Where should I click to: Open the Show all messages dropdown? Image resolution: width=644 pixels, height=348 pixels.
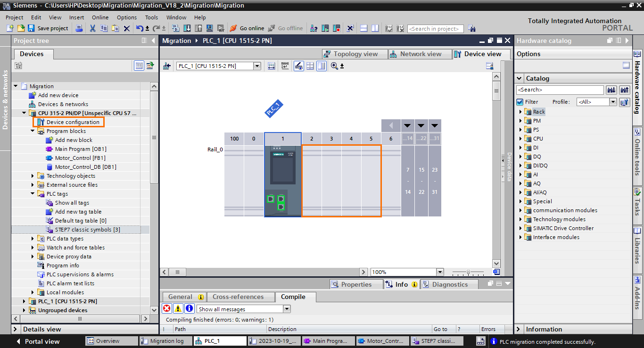click(x=286, y=308)
